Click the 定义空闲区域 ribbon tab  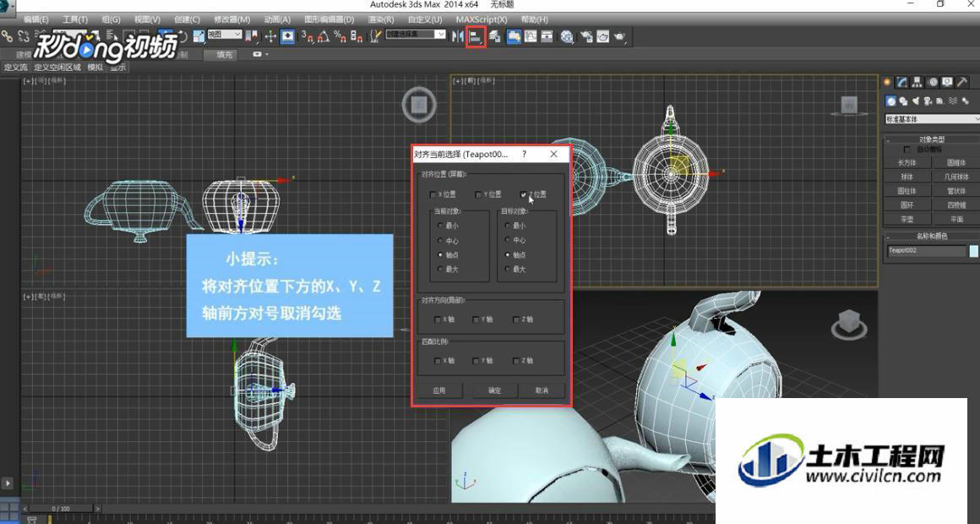pyautogui.click(x=57, y=67)
